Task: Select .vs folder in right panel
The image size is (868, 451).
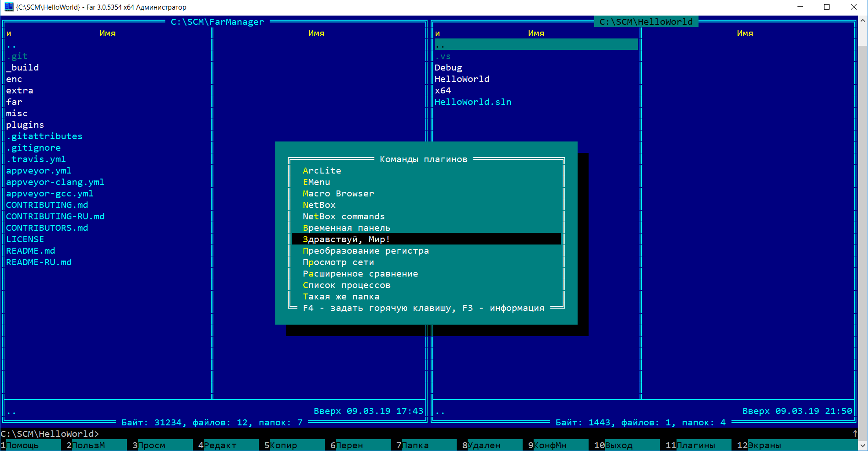Action: coord(443,56)
